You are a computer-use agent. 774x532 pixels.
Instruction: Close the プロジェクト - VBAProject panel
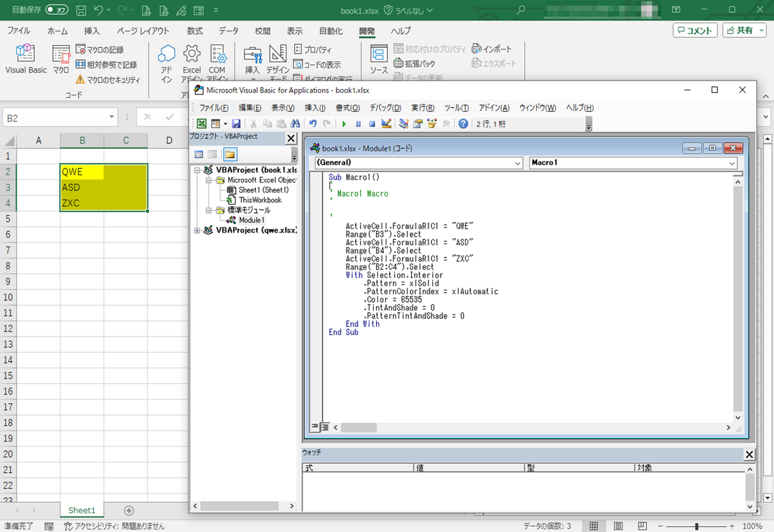point(291,139)
